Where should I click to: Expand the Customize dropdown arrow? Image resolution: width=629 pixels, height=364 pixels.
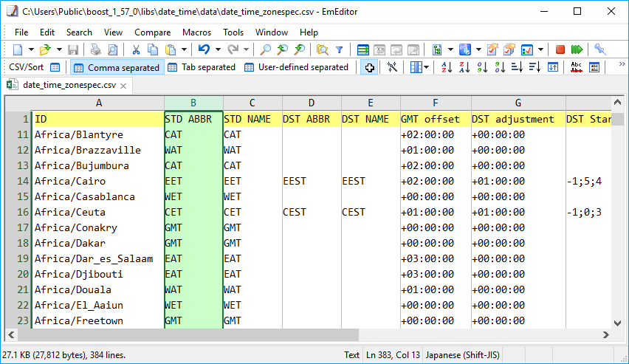[540, 49]
